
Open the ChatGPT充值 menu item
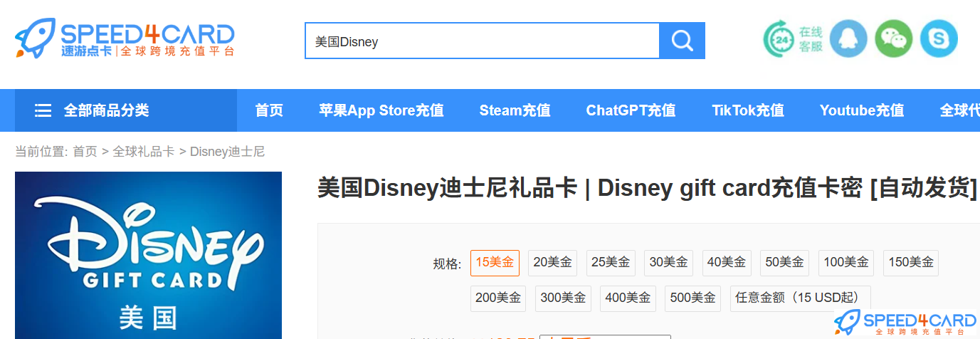pyautogui.click(x=631, y=110)
